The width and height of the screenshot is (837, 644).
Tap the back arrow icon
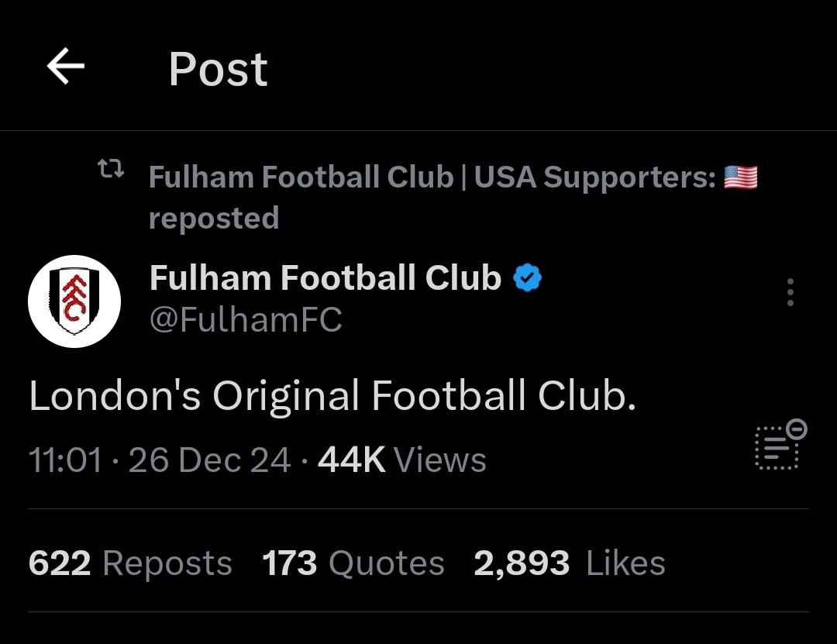[66, 66]
